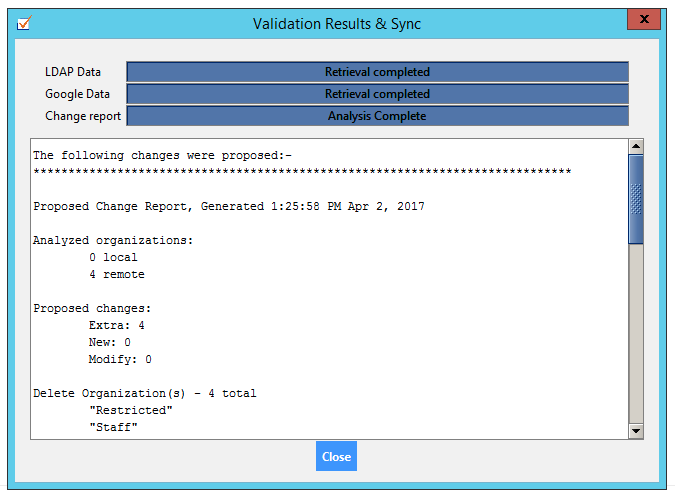Click the '0 local' line
Screen dimensions: 675x494
(113, 257)
